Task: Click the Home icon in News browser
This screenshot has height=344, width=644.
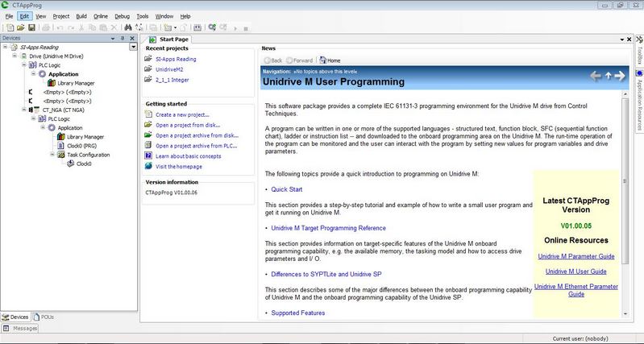Action: (x=330, y=60)
